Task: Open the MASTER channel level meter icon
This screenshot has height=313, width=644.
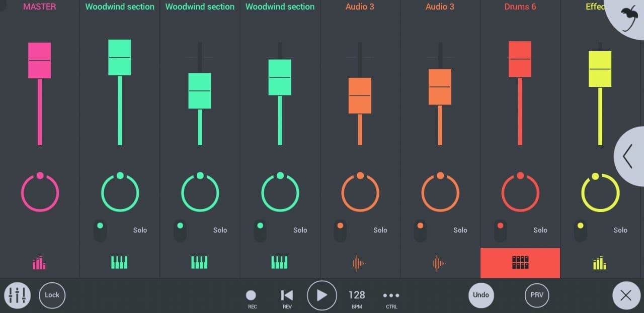Action: coord(39,263)
